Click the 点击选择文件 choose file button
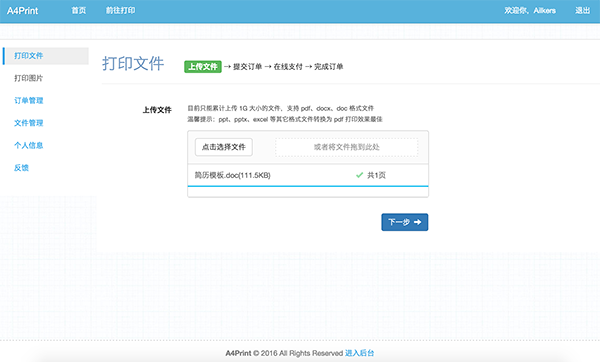The width and height of the screenshot is (600, 362). click(224, 147)
